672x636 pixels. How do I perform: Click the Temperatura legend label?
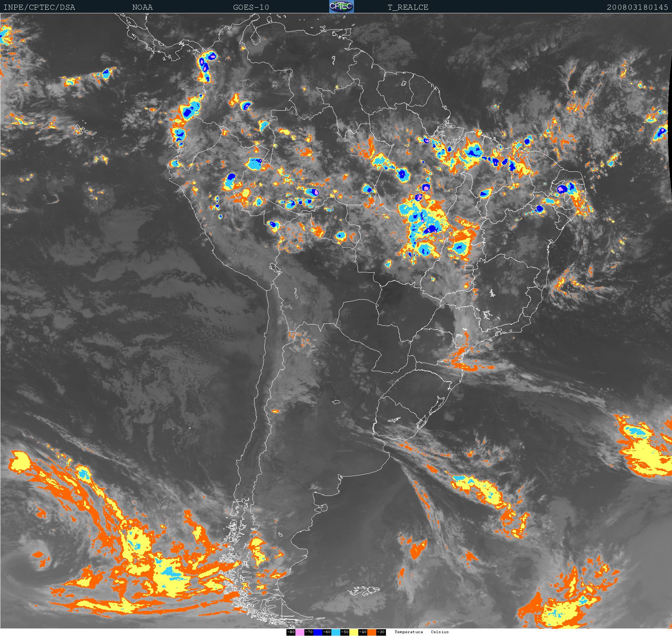pyautogui.click(x=409, y=632)
